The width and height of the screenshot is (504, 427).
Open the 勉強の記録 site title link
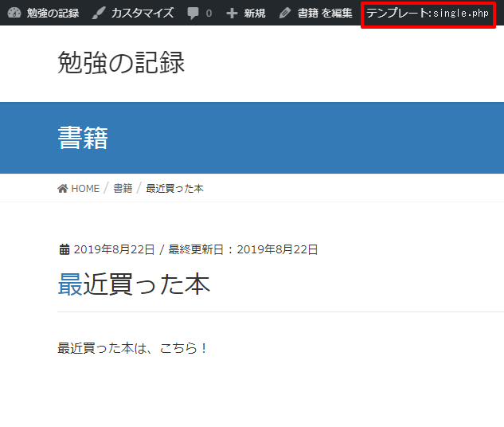click(121, 62)
